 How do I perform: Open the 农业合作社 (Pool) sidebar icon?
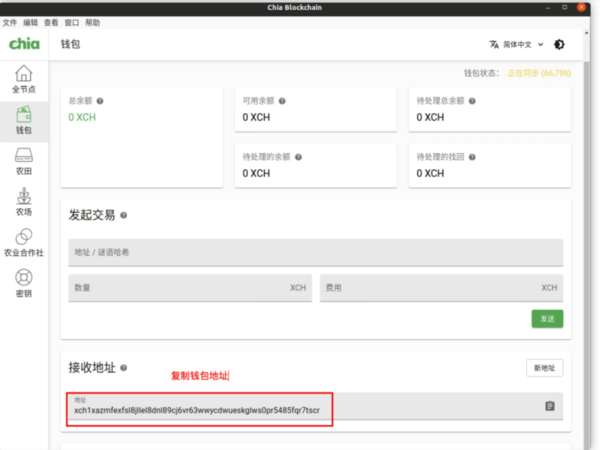22,242
